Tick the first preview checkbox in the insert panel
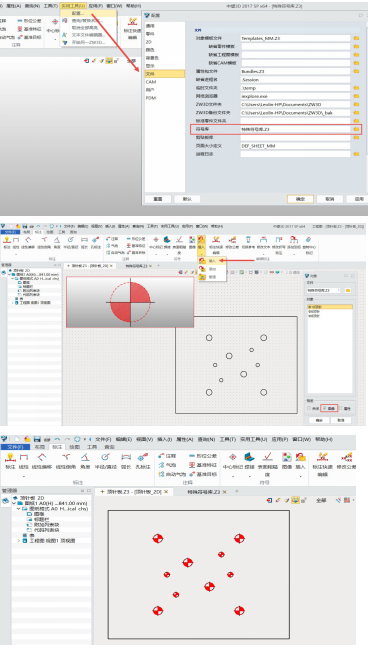Image resolution: width=368 pixels, height=651 pixels. (309, 409)
